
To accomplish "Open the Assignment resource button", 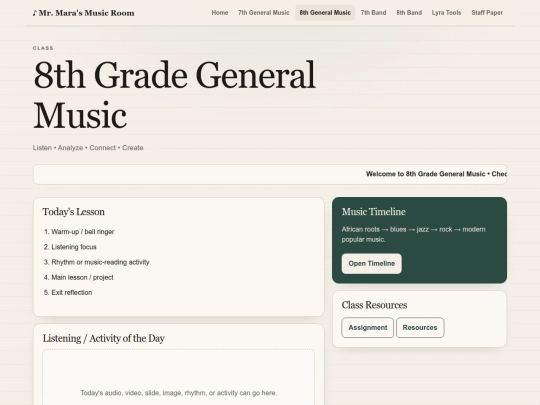I will tap(367, 328).
